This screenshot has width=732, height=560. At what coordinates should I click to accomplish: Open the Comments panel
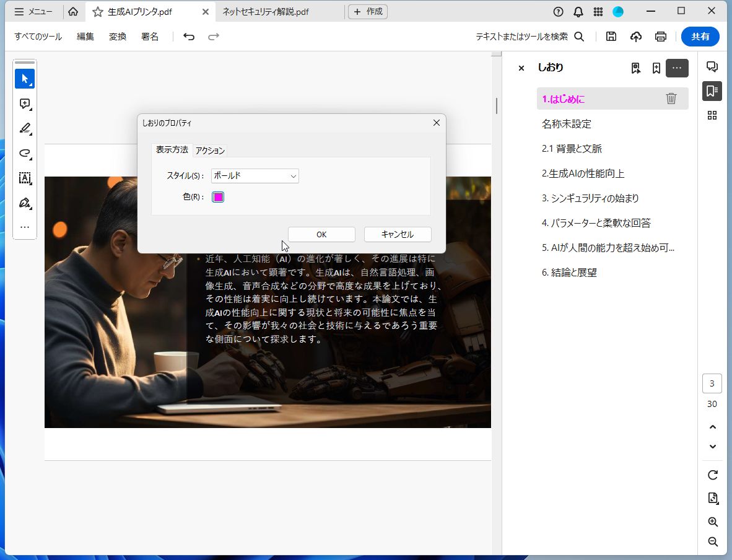pyautogui.click(x=712, y=66)
